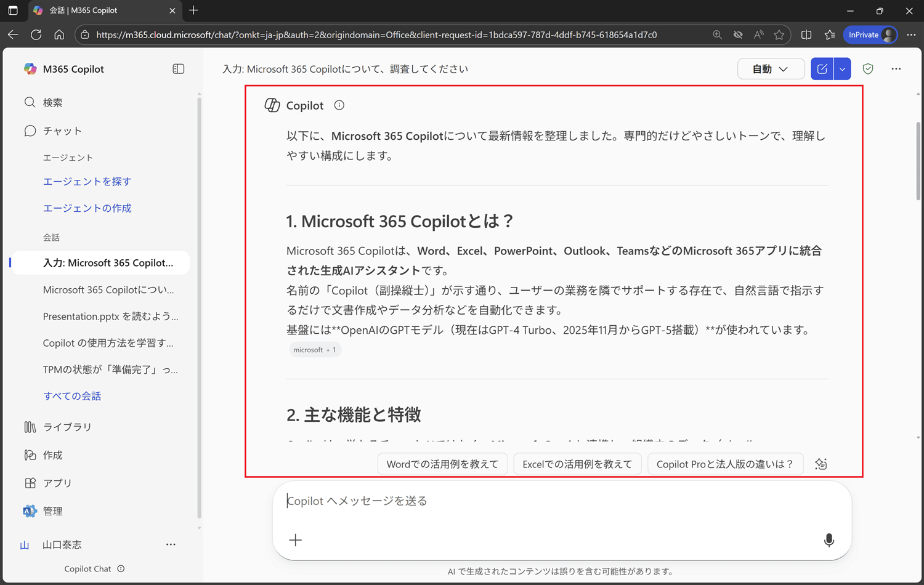Activate the microphone voice input
This screenshot has width=924, height=585.
829,540
